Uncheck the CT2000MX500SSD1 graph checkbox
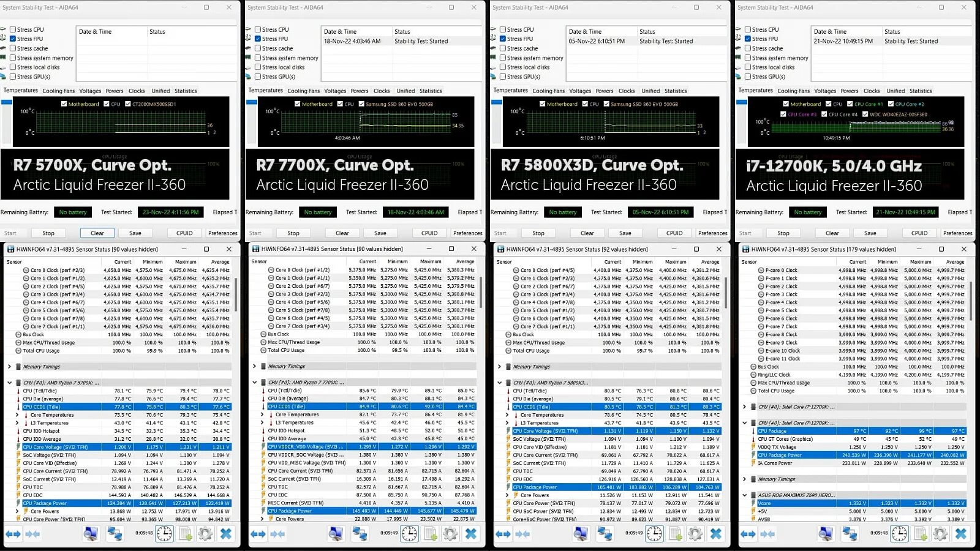The width and height of the screenshot is (980, 551). pos(127,104)
